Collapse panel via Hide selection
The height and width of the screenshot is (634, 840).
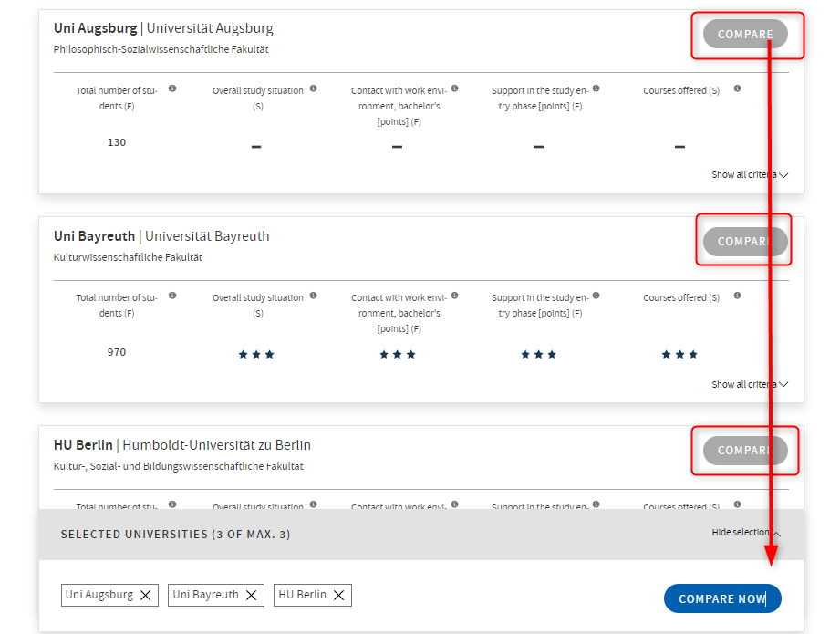[746, 533]
